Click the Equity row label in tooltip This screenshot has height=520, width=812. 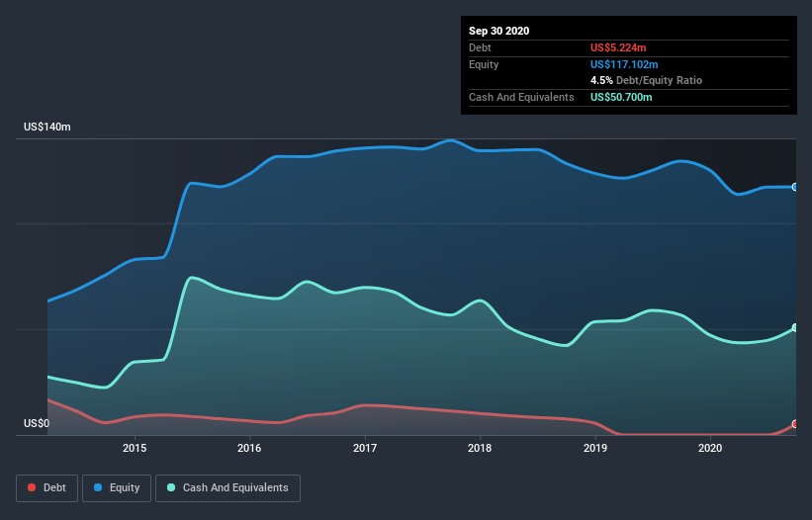coord(484,64)
